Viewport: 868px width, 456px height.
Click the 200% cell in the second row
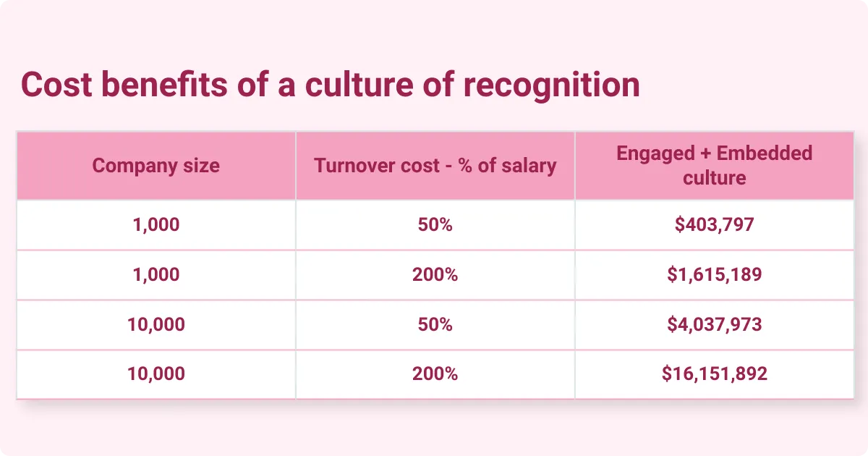435,275
